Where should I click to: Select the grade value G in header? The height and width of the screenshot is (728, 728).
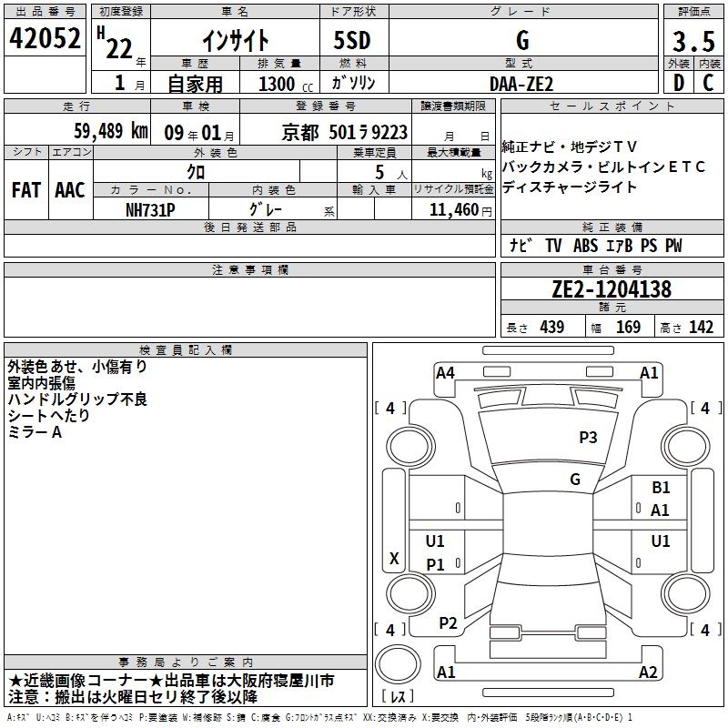tap(522, 41)
